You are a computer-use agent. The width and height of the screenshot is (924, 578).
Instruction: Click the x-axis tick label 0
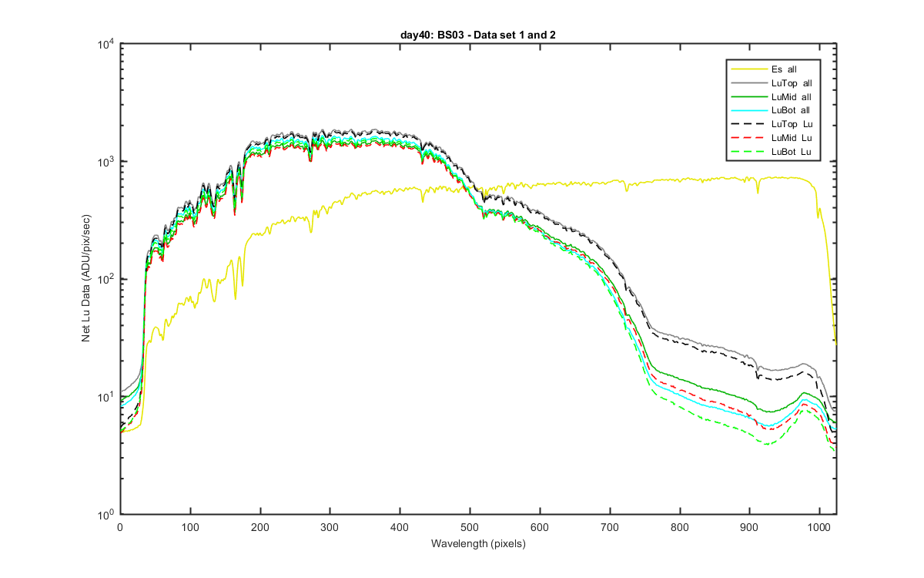119,528
